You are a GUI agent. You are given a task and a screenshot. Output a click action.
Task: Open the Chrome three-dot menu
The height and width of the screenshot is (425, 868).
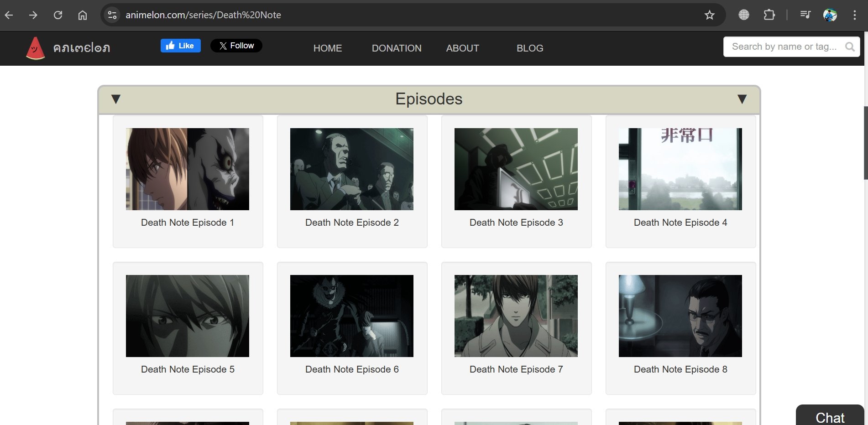coord(855,15)
